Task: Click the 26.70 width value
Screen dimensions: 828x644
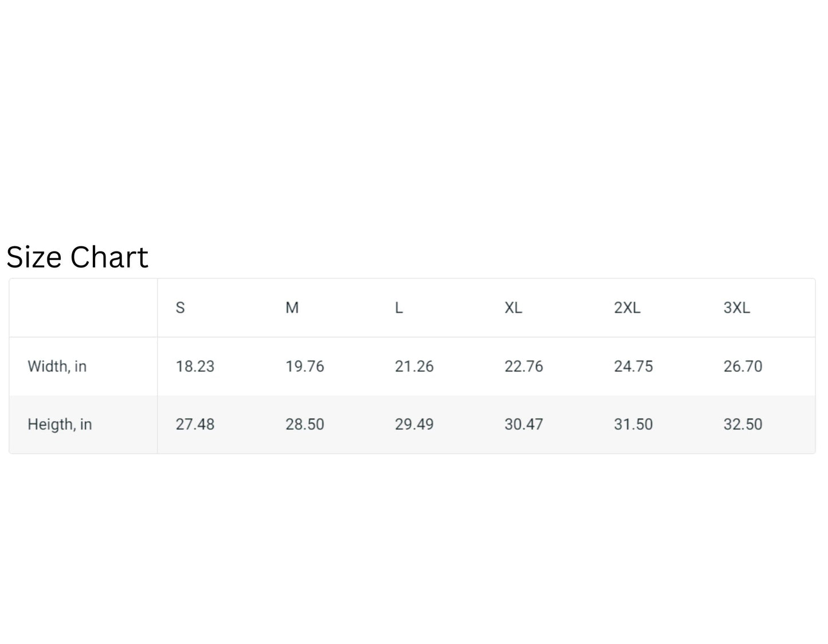Action: pyautogui.click(x=743, y=367)
